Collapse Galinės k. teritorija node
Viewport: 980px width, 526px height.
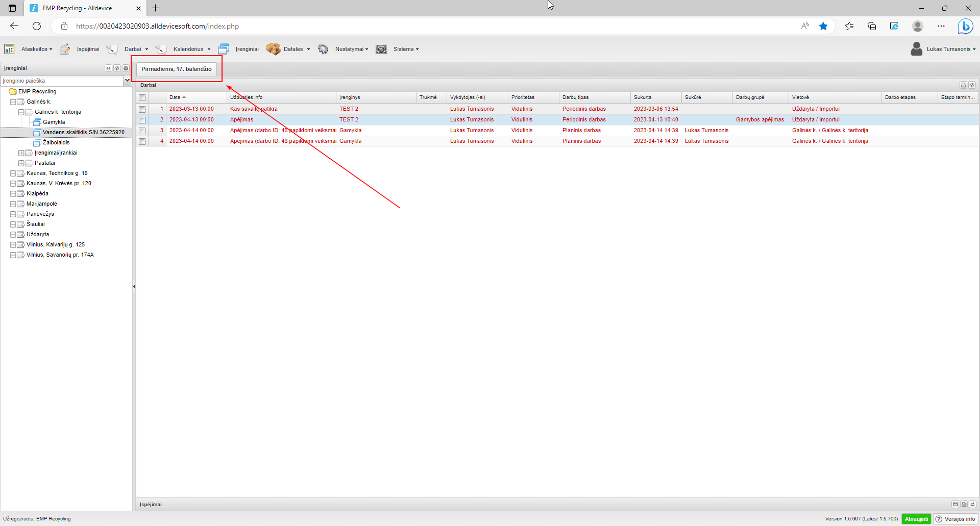(21, 112)
